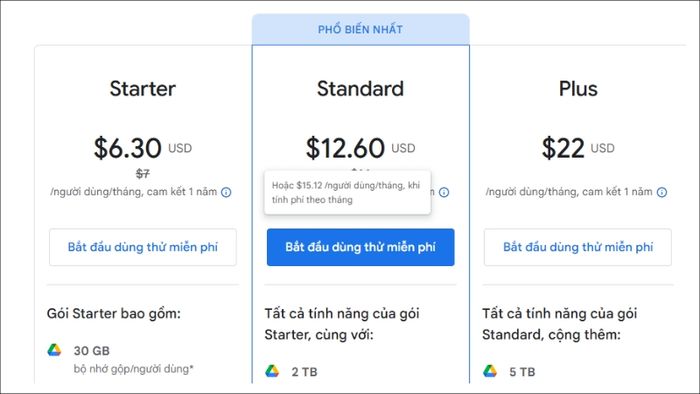
Task: Select the Starter plan heading
Action: [143, 88]
